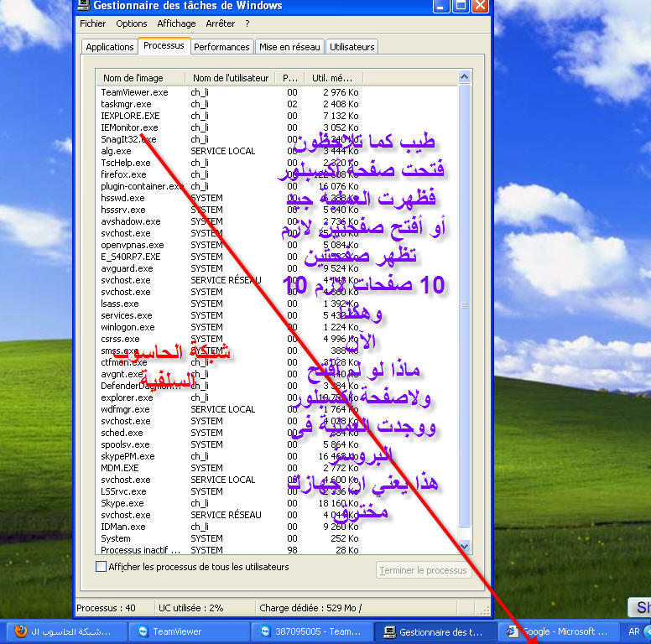Click the process list scroll-down arrow
Screen dimensions: 651x644
465,547
